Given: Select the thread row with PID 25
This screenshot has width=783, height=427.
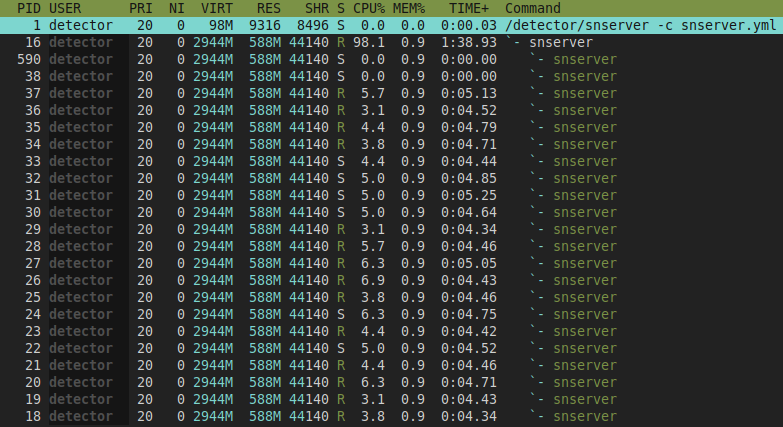Looking at the screenshot, I should pyautogui.click(x=392, y=297).
